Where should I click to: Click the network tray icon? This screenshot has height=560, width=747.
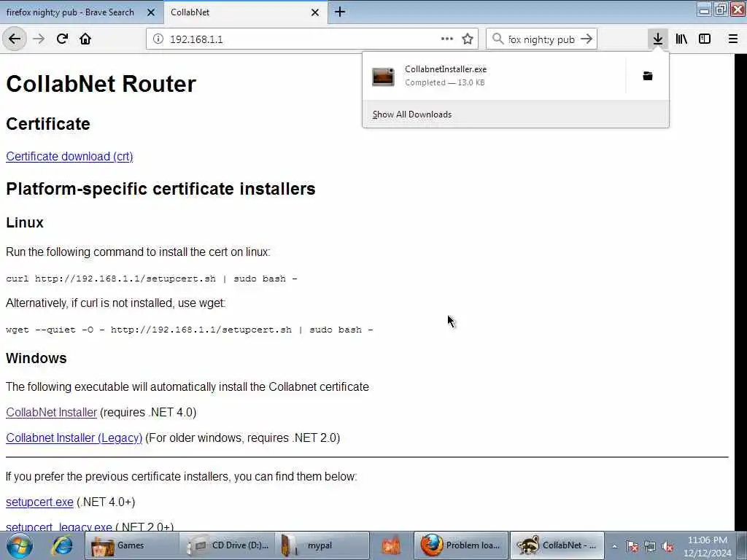pos(650,546)
